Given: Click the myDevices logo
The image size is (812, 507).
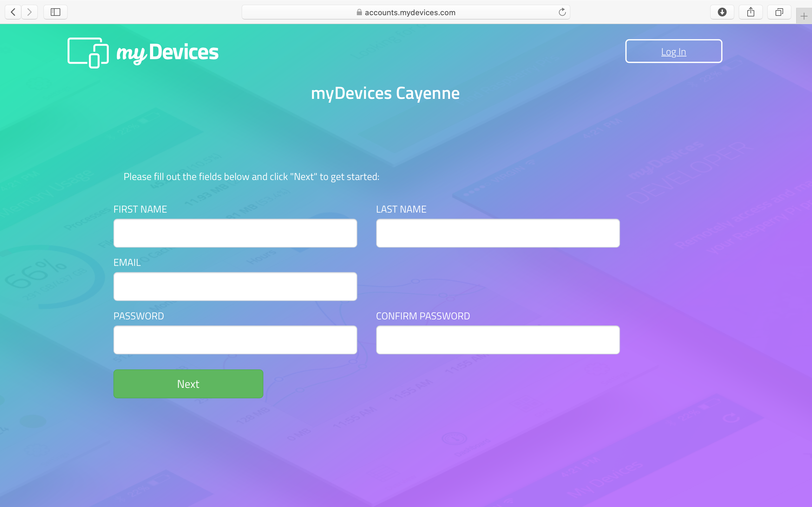Looking at the screenshot, I should click(143, 53).
